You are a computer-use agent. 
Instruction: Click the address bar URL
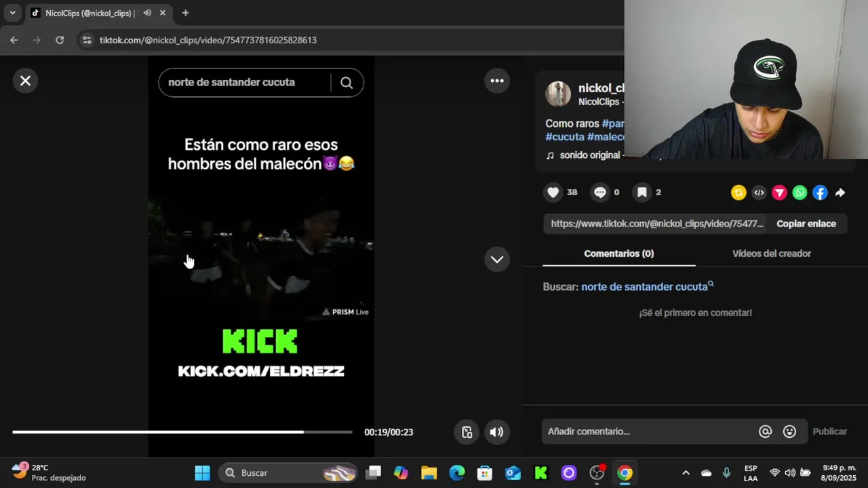pos(208,40)
